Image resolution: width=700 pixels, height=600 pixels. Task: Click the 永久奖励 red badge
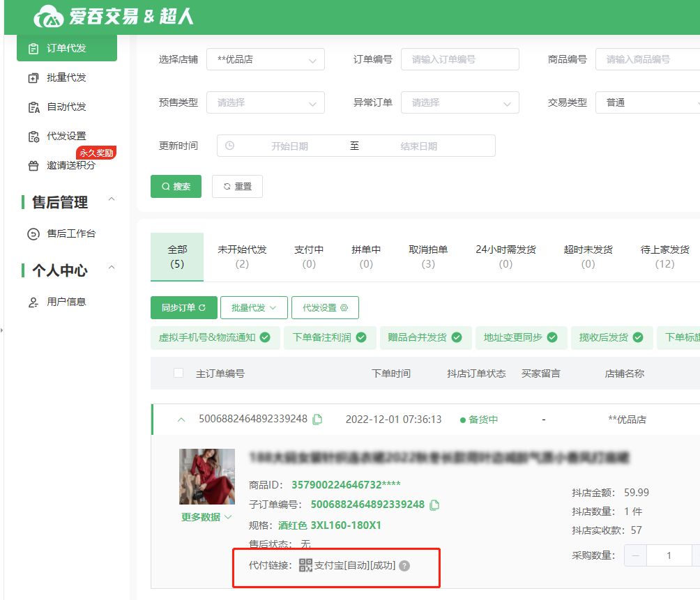click(x=96, y=153)
